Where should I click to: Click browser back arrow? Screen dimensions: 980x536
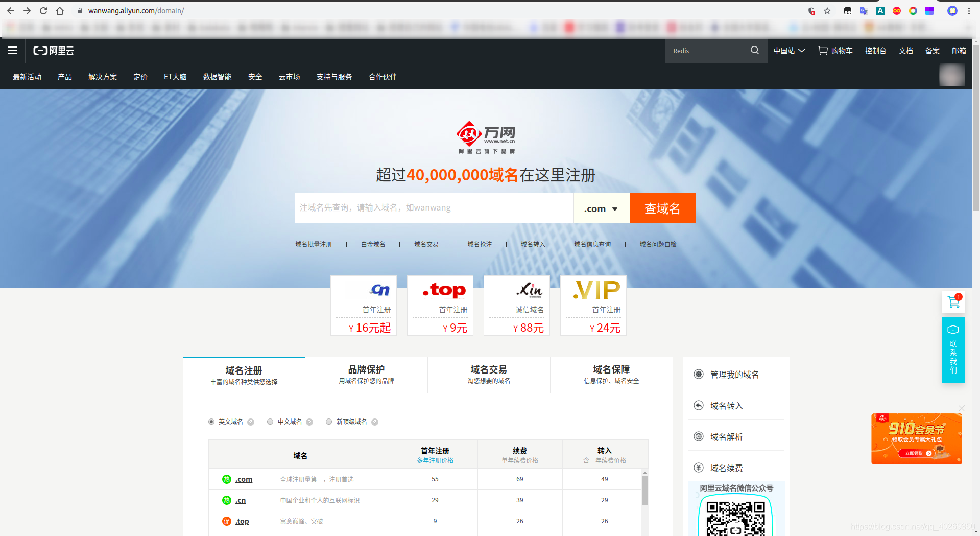tap(11, 11)
